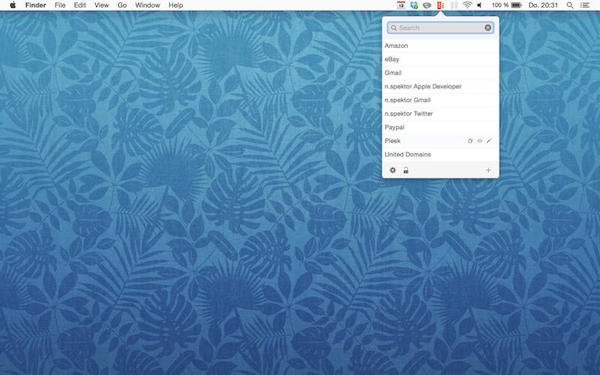Open the date and time Do. 20:31

tap(543, 5)
